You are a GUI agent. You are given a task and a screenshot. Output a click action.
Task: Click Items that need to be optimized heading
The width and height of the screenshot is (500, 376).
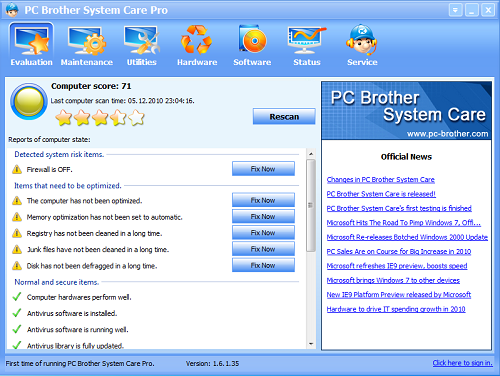68,186
